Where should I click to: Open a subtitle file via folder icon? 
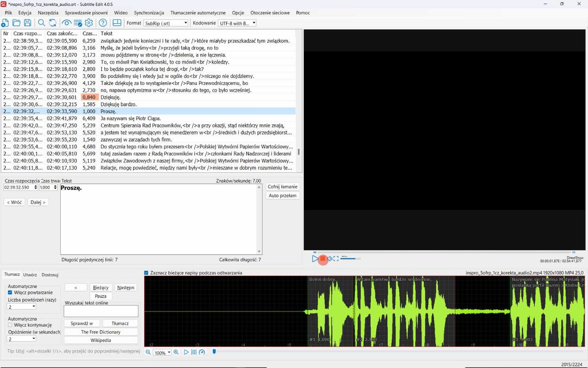(x=17, y=23)
